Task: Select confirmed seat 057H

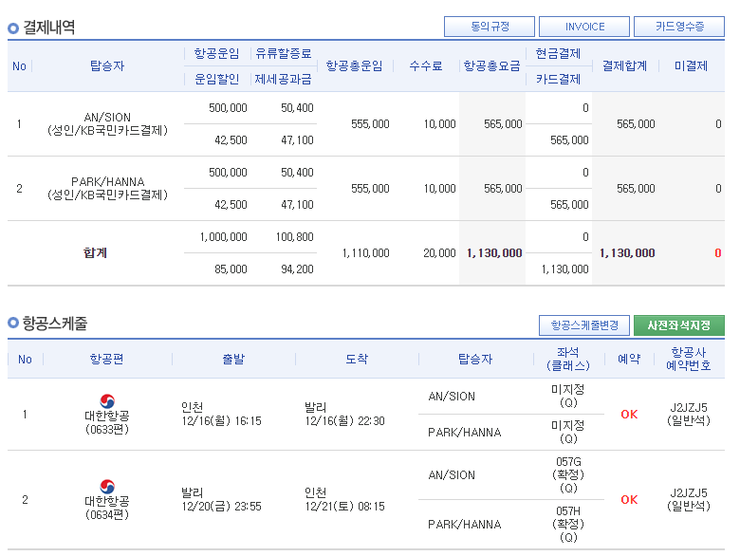Action: (x=568, y=510)
